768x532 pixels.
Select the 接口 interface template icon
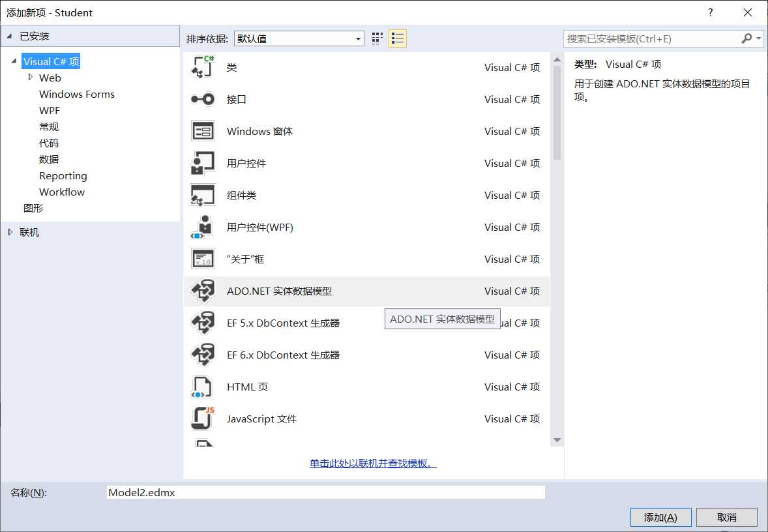pos(203,100)
